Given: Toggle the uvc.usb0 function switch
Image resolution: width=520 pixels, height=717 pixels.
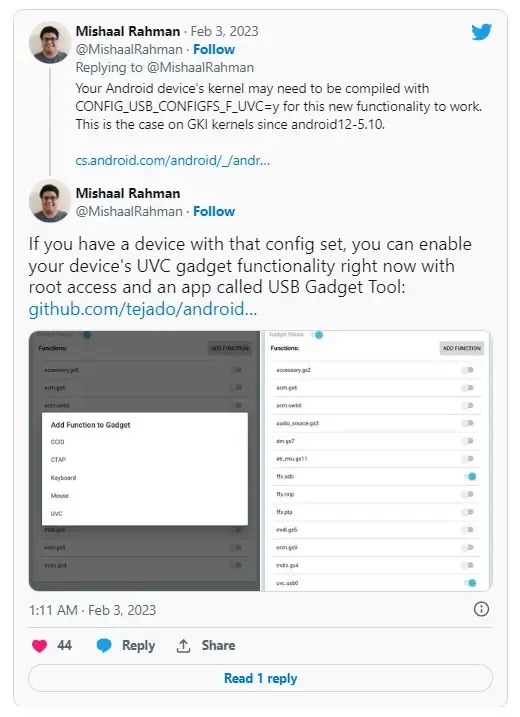Looking at the screenshot, I should click(x=469, y=583).
